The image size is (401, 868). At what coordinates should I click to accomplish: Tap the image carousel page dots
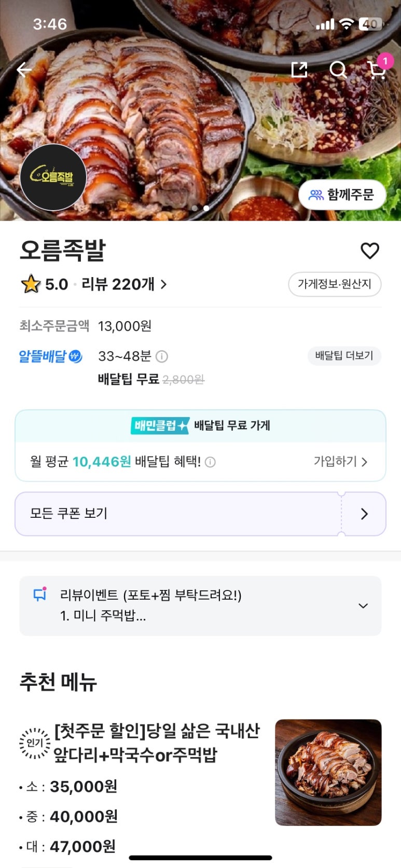tap(200, 208)
